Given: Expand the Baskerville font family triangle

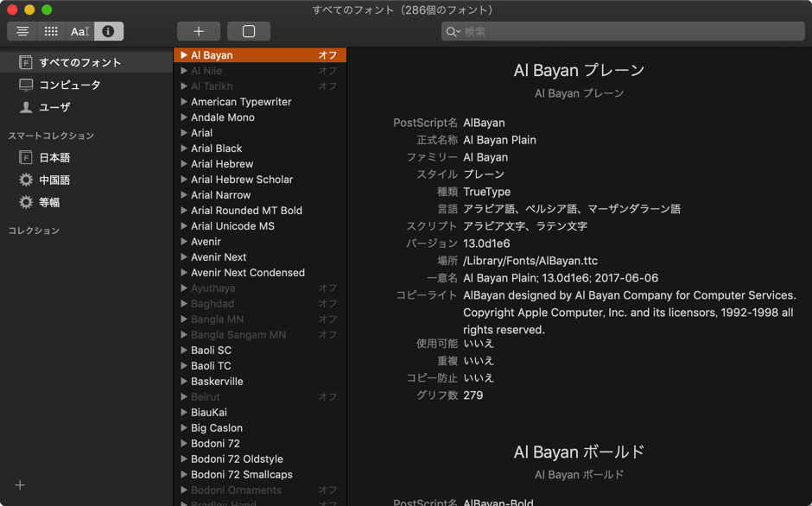Looking at the screenshot, I should [x=184, y=382].
